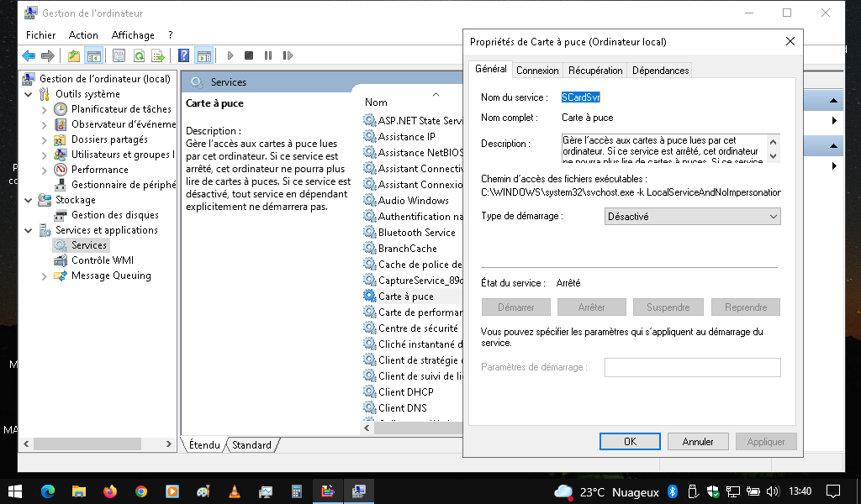Stop the service with square icon
This screenshot has height=504, width=861.
pos(249,55)
